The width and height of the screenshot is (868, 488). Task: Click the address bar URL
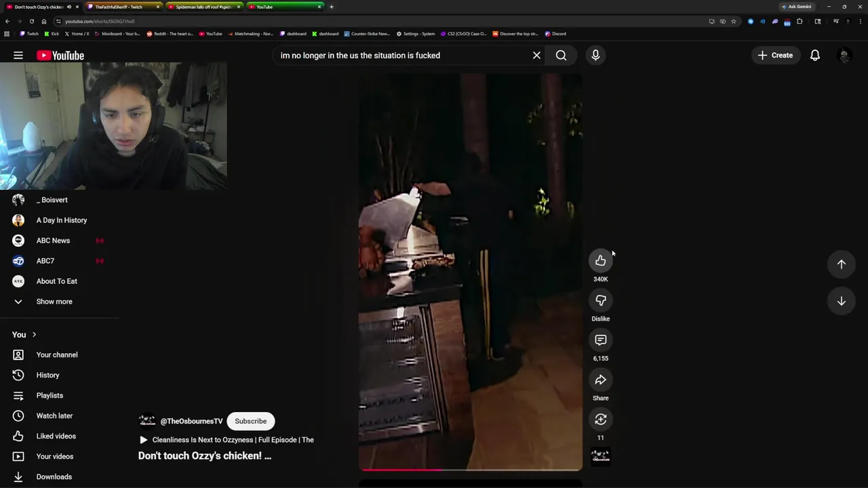100,21
